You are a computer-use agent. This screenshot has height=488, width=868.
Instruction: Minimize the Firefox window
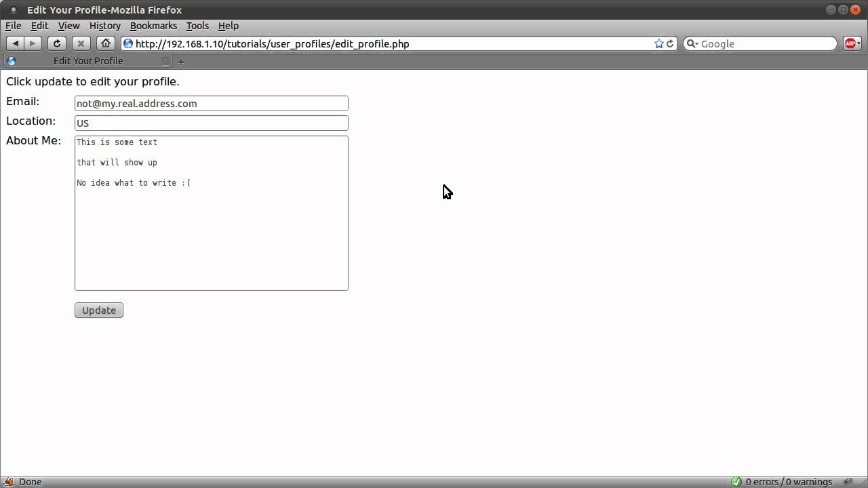tap(831, 9)
